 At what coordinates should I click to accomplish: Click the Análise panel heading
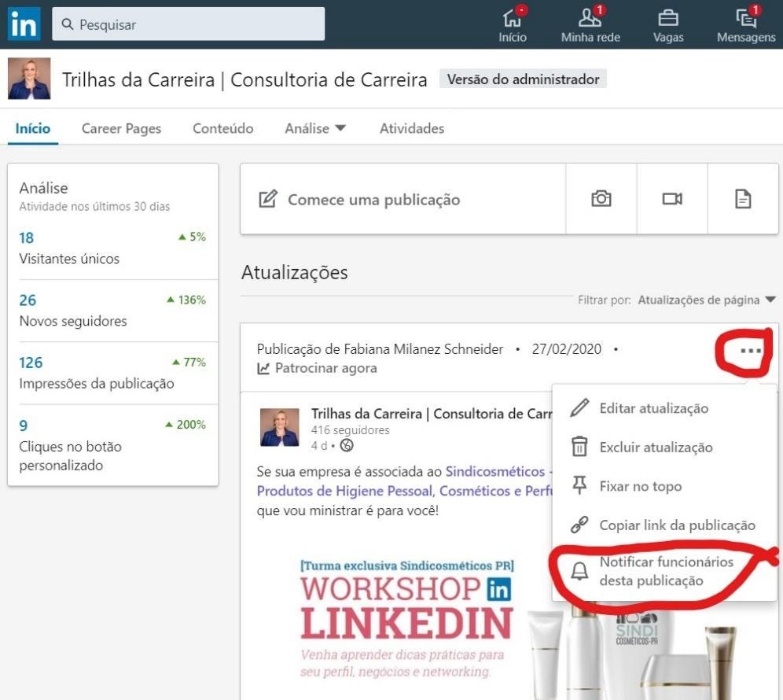pos(43,188)
